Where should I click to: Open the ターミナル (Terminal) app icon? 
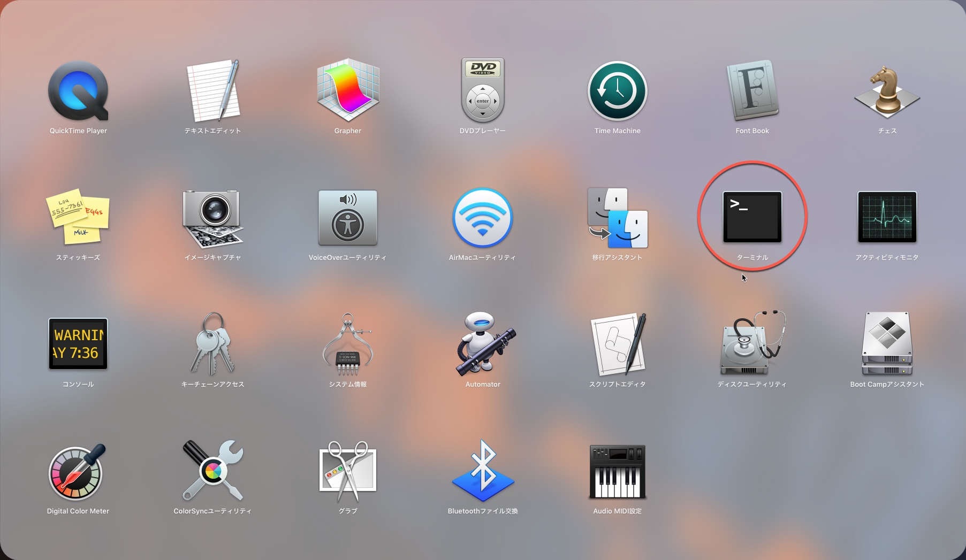(752, 217)
